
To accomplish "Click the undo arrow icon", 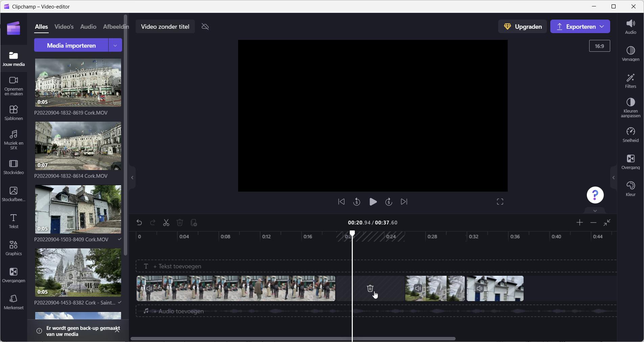I will click(x=139, y=223).
